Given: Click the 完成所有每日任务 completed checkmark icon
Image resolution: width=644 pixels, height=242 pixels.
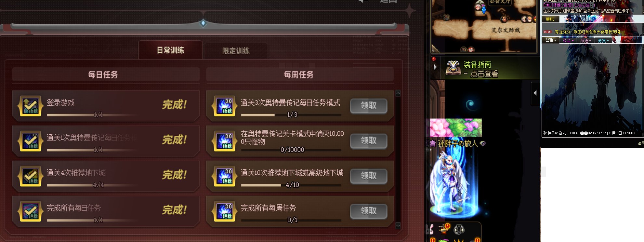Looking at the screenshot, I should 31,211.
